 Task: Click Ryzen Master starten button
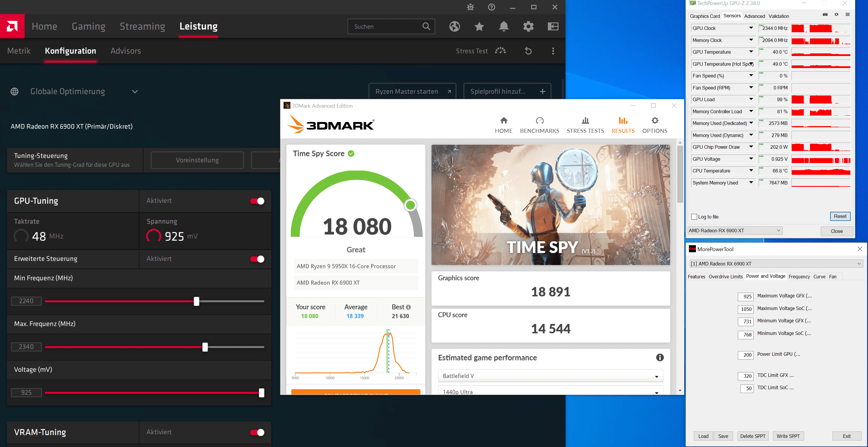[412, 91]
